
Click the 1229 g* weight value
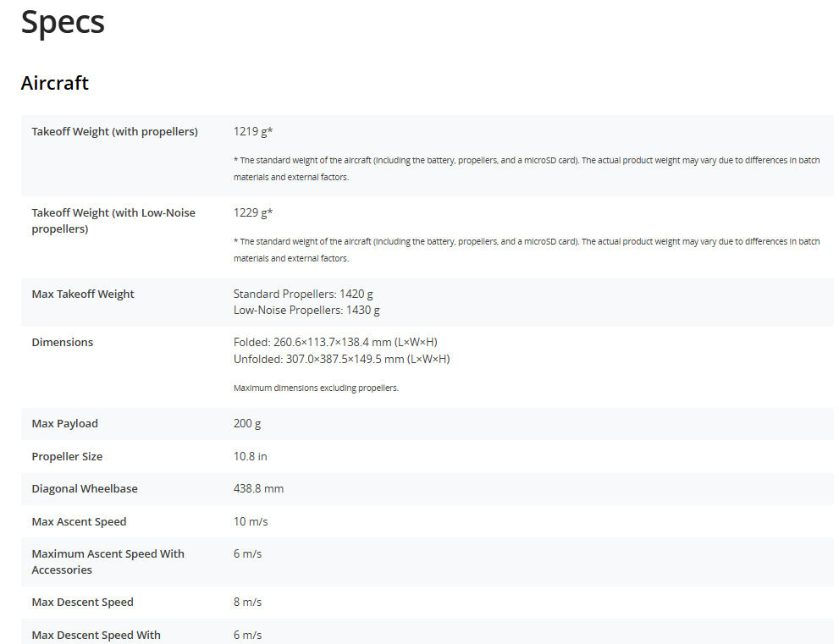click(x=253, y=213)
